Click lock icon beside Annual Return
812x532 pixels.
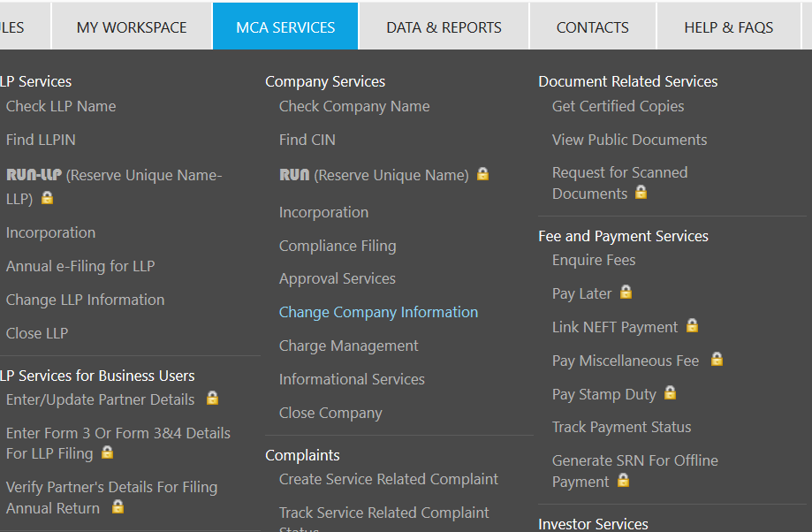point(118,506)
